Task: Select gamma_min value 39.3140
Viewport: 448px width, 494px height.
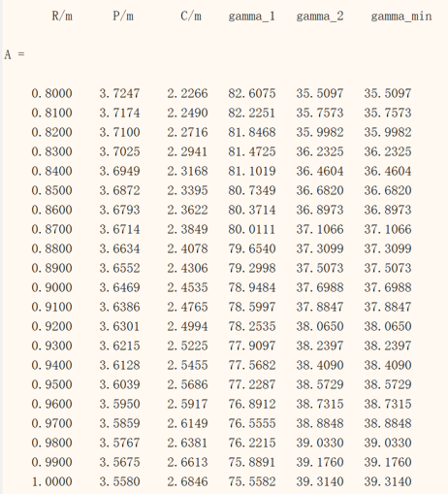Action: (x=388, y=481)
